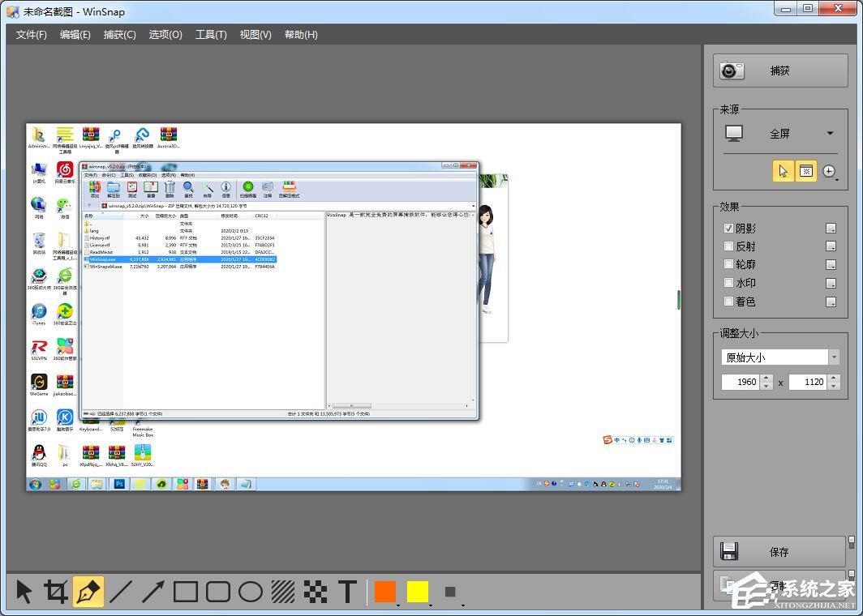Viewport: 863px width, 616px height.
Task: Click the 捕获 capture button
Action: (779, 71)
